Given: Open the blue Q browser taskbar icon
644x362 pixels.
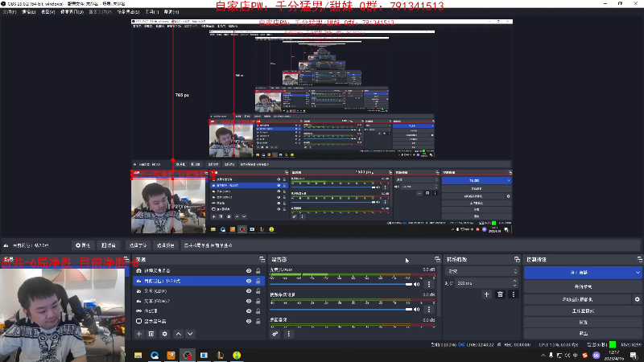Looking at the screenshot, I should click(x=155, y=355).
